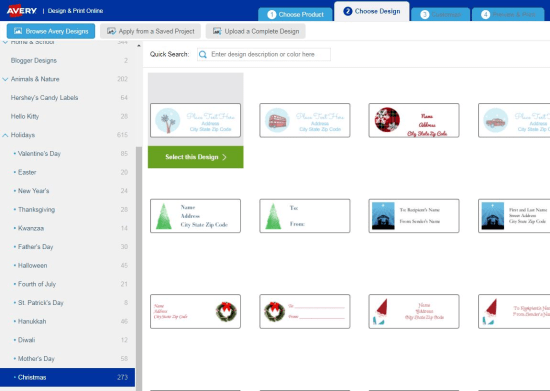Expand the Home & School category arrow
Screen dimensions: 550x391
click(x=5, y=42)
